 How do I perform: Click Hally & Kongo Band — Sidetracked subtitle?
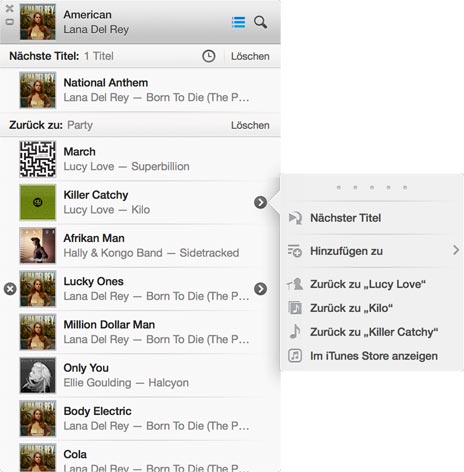tap(151, 253)
